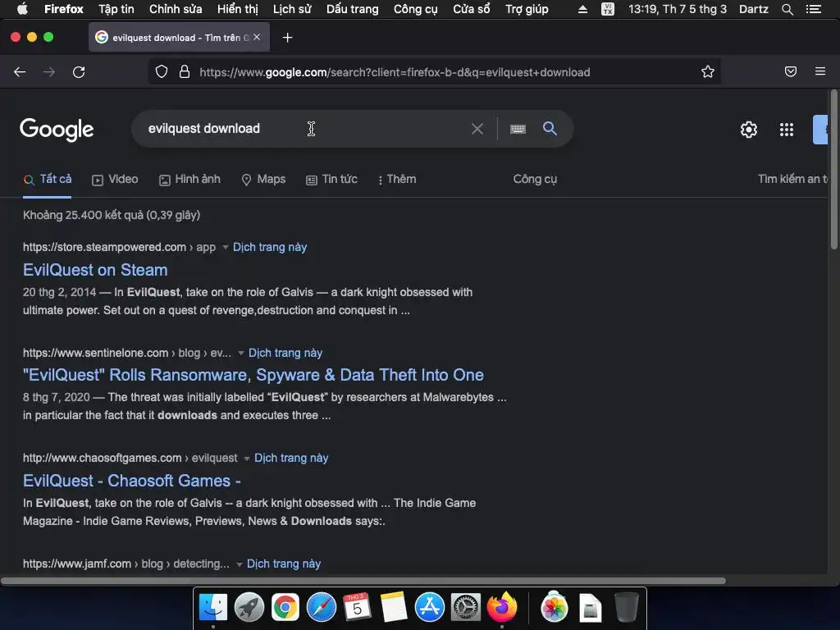Open the Trash in the Dock

coord(626,608)
